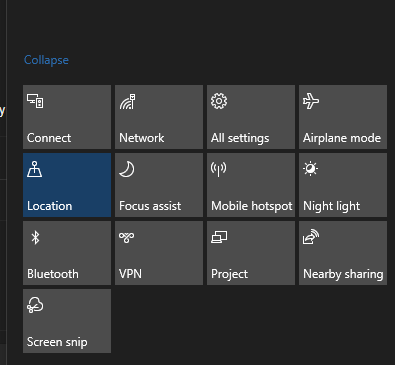Open the VPN quick action tile
Viewport: 395px width, 365px height.
[x=159, y=253]
